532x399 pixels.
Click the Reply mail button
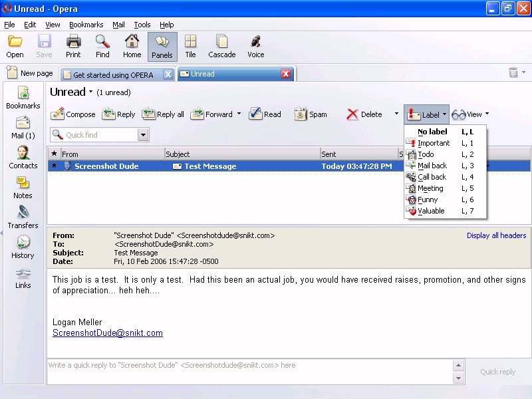pos(119,114)
